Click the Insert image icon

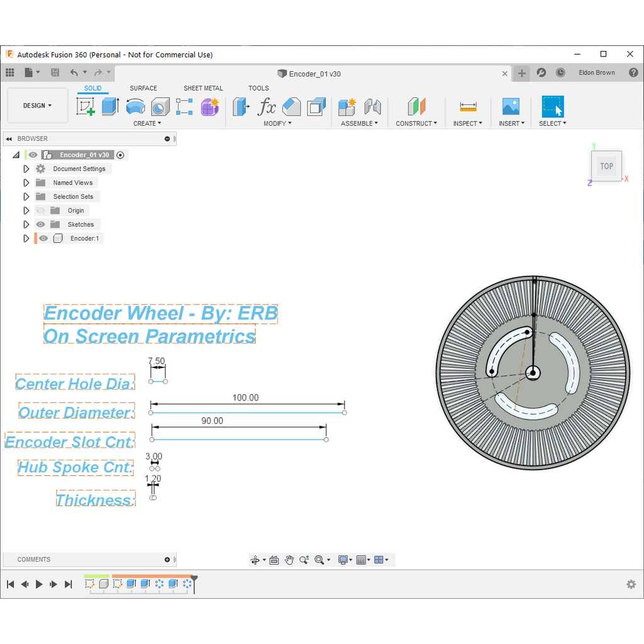click(511, 107)
